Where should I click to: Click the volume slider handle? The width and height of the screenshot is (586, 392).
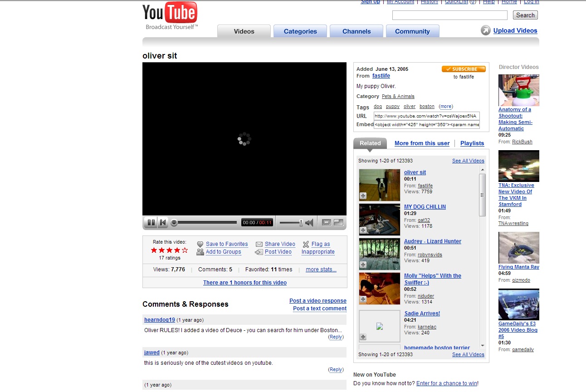click(301, 222)
